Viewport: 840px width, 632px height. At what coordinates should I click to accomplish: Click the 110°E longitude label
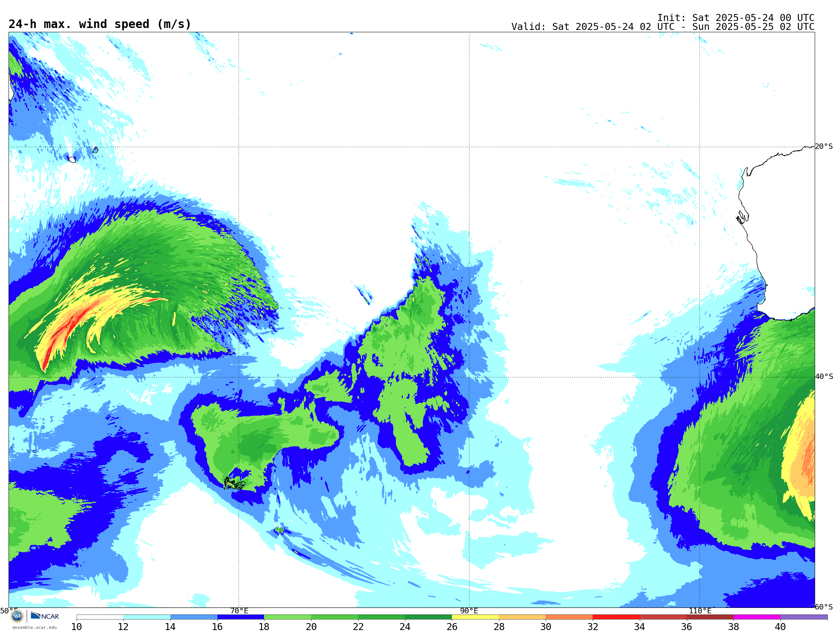point(700,611)
